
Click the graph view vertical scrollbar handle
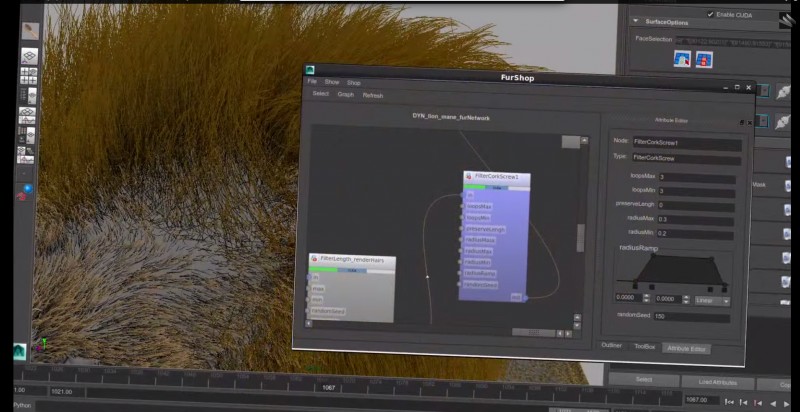(x=580, y=238)
